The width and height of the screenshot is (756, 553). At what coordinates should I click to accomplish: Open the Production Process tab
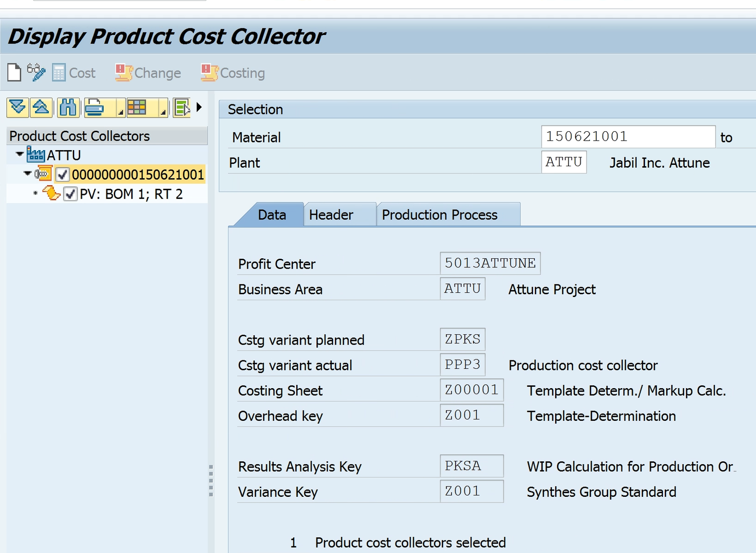click(439, 215)
